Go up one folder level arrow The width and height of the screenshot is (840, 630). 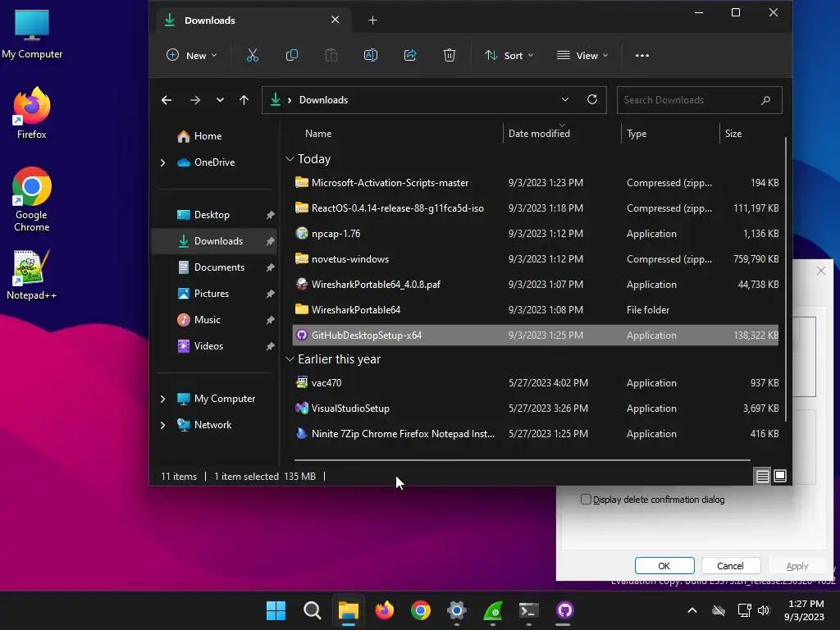coord(244,100)
